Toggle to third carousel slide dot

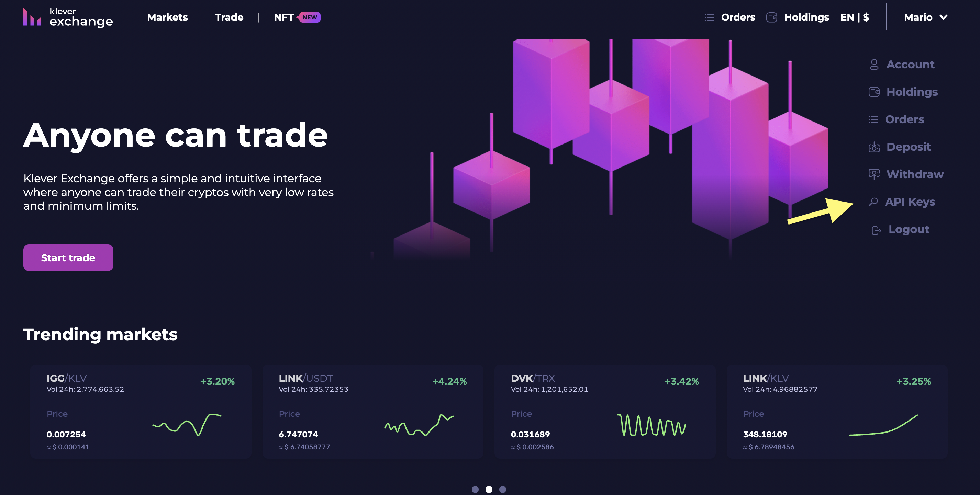pos(502,489)
